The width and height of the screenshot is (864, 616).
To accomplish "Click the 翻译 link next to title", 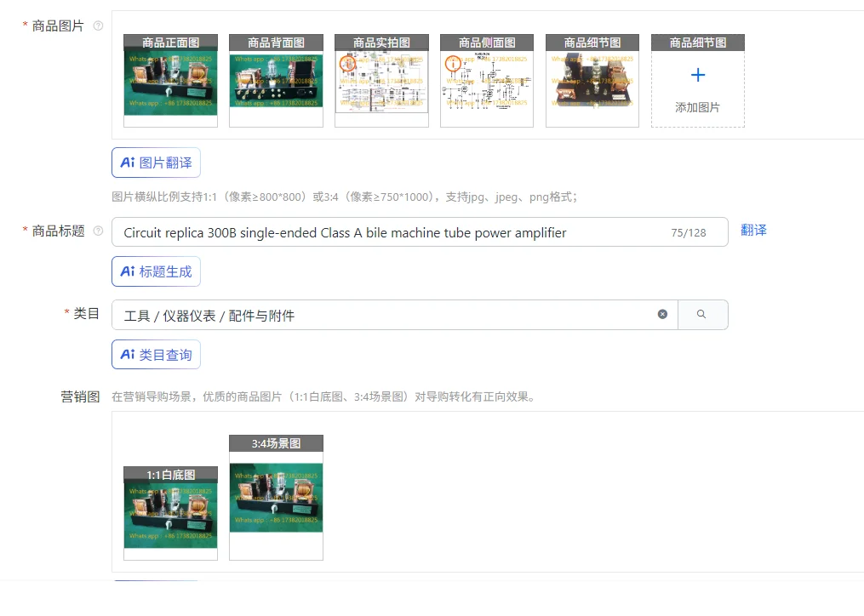I will pyautogui.click(x=753, y=231).
